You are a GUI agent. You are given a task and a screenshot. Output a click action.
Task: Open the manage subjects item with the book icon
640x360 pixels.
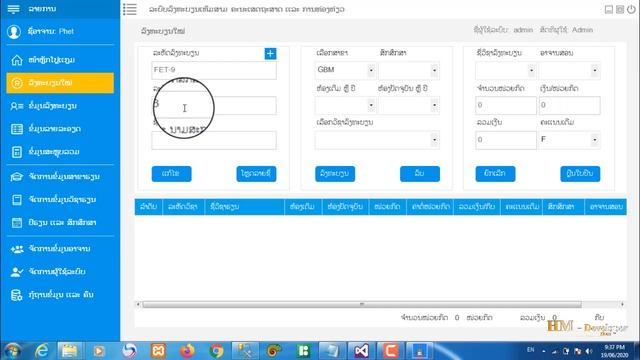click(x=60, y=200)
